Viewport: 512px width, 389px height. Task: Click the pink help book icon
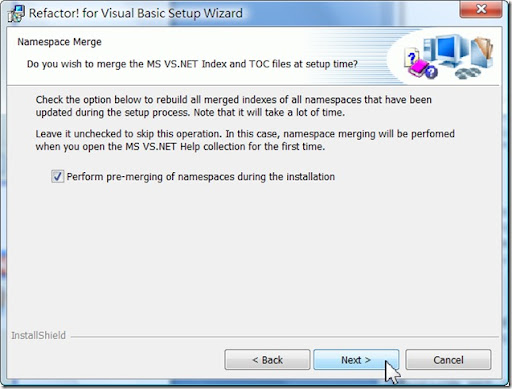tap(417, 68)
